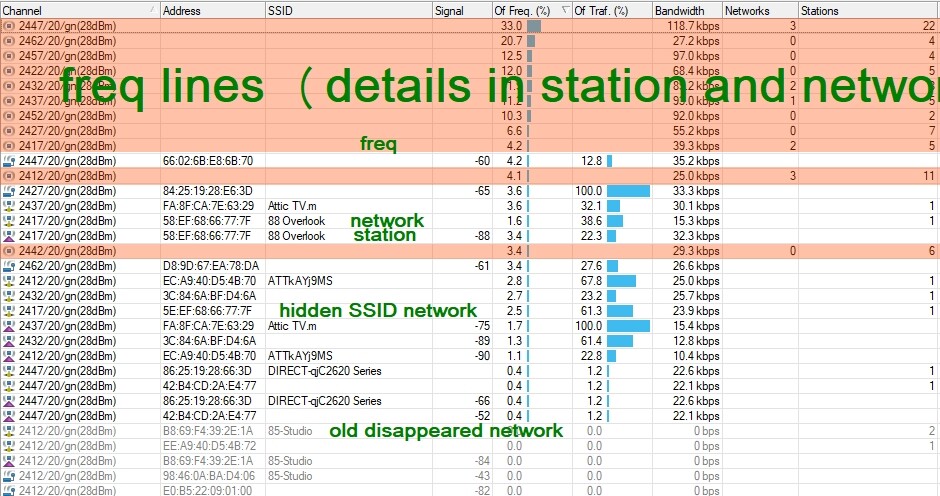Select the greyed address EE:A9:40:D5:4B:72

click(x=209, y=446)
